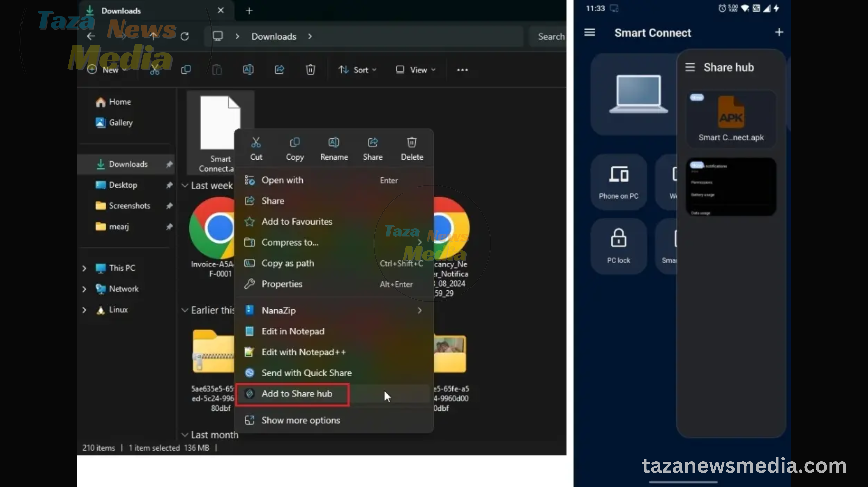This screenshot has height=487, width=868.
Task: Collapse the Last week group
Action: click(x=185, y=186)
